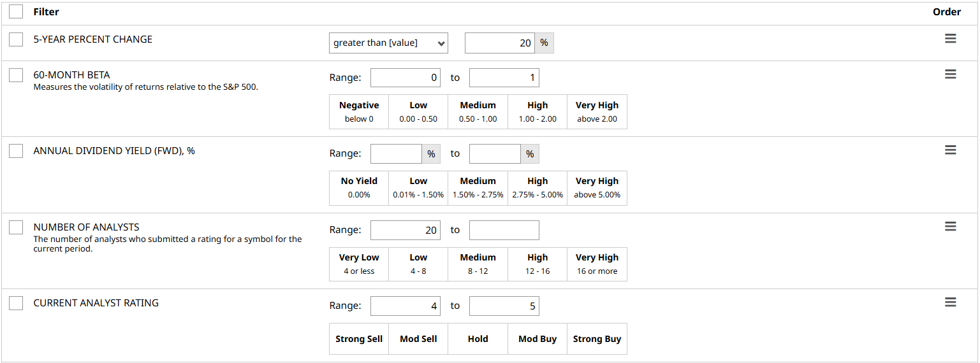
Task: Click the reorder handle for 60-Month Beta
Action: click(950, 75)
